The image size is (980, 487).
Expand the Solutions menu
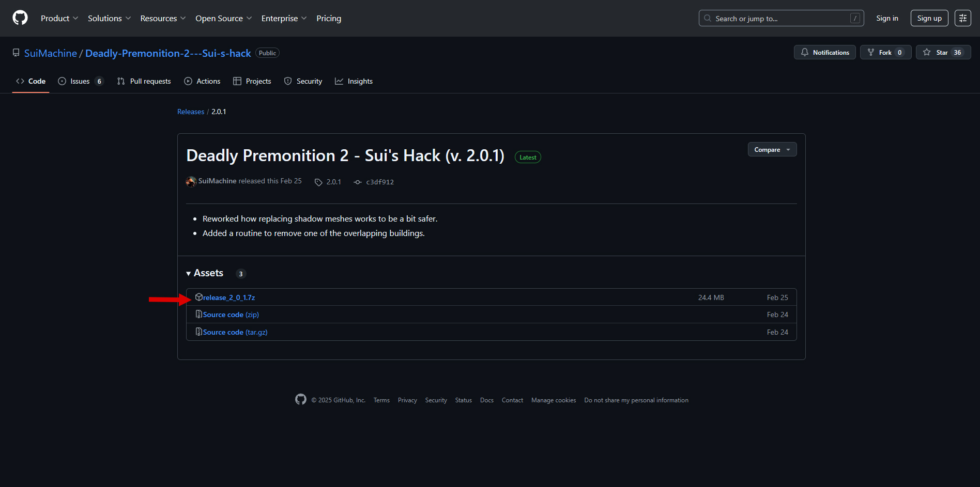click(109, 18)
